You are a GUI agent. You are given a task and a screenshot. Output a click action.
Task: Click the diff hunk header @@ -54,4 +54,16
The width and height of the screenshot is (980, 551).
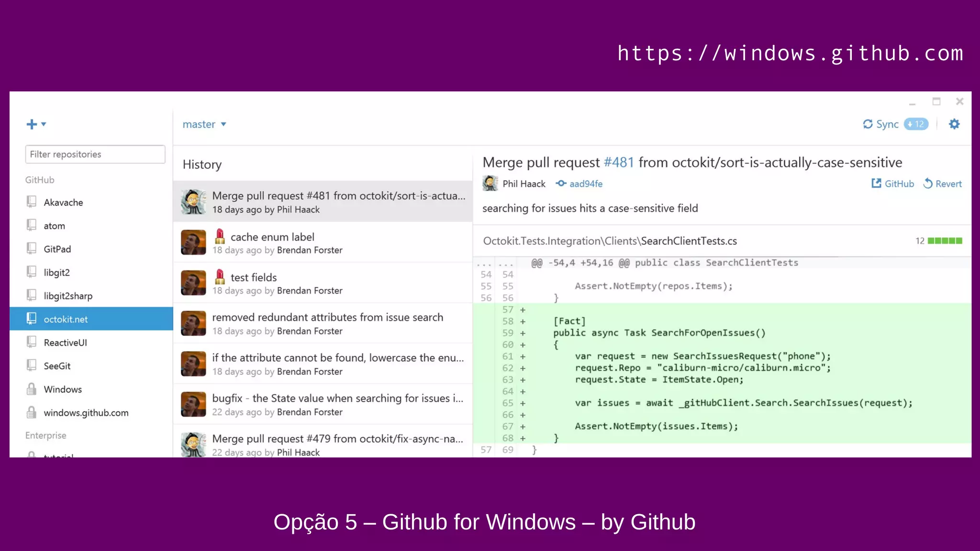pyautogui.click(x=665, y=263)
